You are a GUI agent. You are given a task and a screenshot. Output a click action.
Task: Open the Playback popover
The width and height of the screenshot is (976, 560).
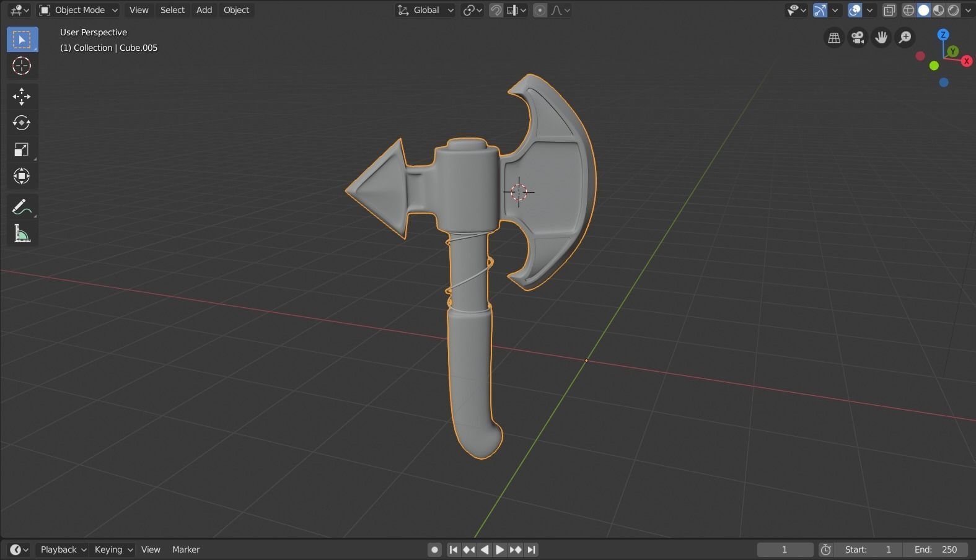tap(63, 549)
